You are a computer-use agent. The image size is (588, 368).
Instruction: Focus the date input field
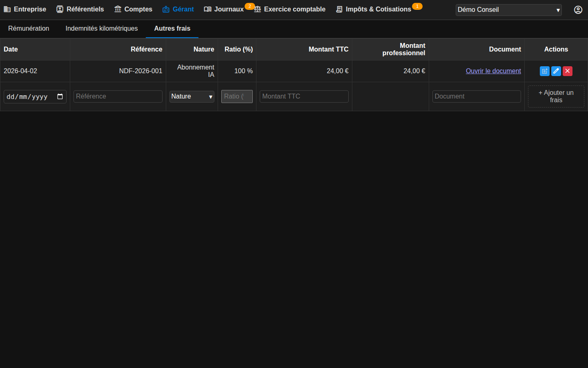coord(35,96)
